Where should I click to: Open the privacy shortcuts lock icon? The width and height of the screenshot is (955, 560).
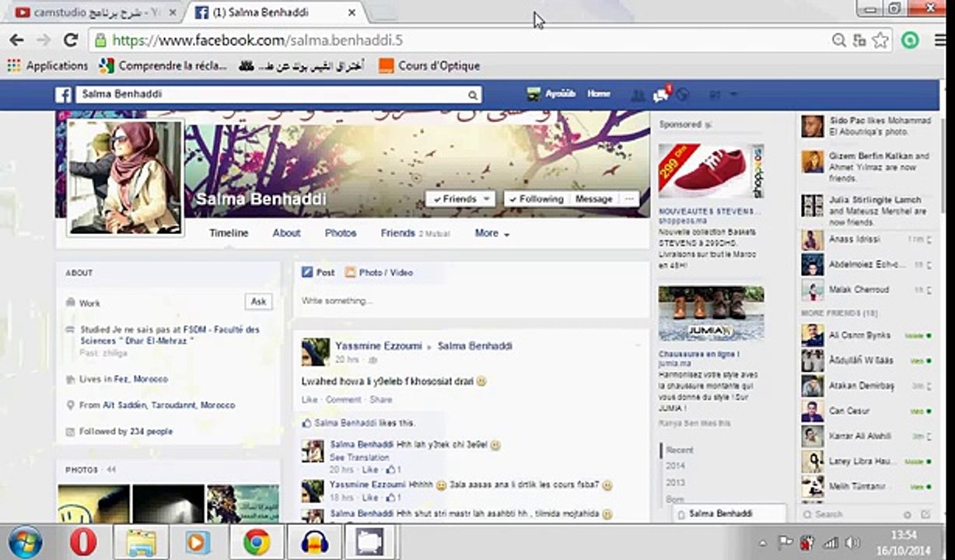click(715, 95)
